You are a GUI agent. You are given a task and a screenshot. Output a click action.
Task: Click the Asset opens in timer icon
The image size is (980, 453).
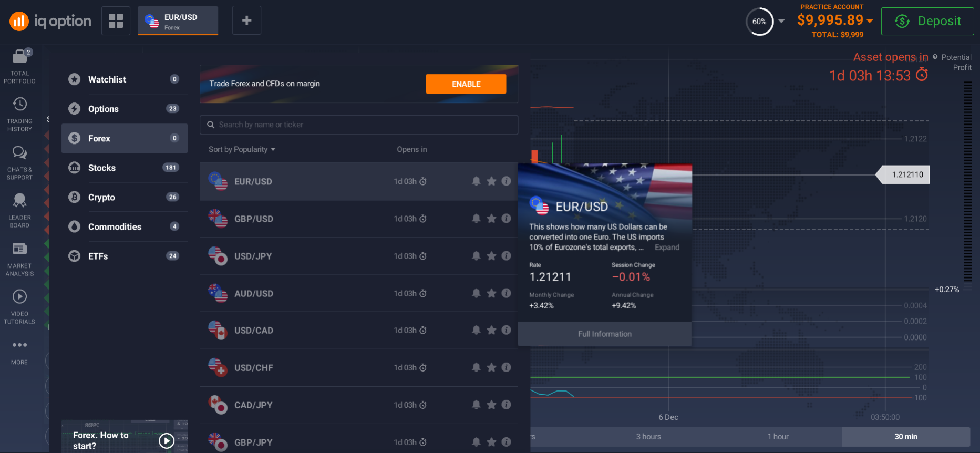pyautogui.click(x=922, y=75)
